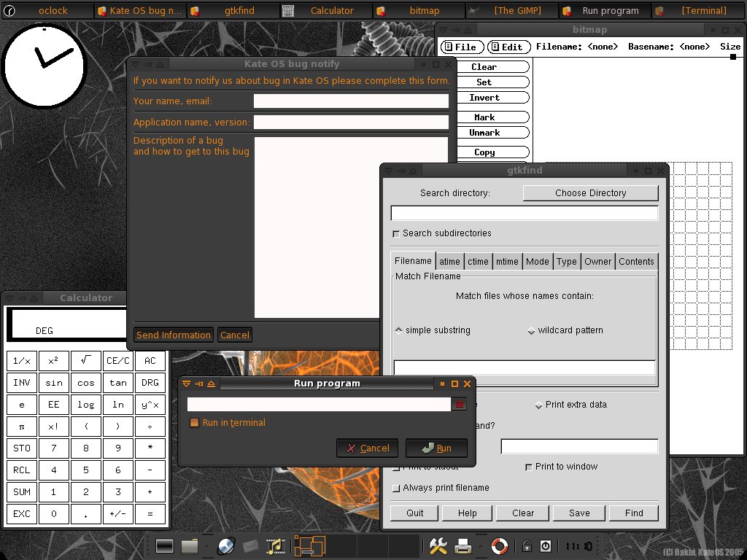Click the shade icon of Run program titlebar
747x560 pixels.
211,384
